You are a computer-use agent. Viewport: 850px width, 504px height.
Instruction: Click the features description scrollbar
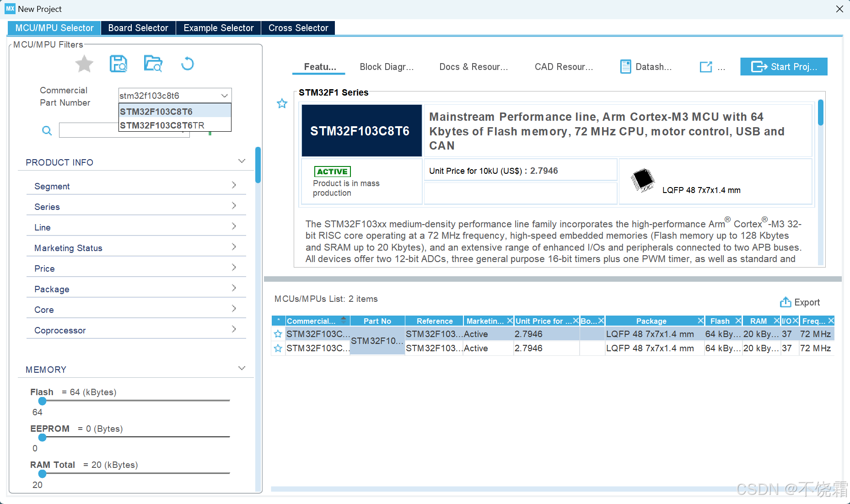point(821,113)
